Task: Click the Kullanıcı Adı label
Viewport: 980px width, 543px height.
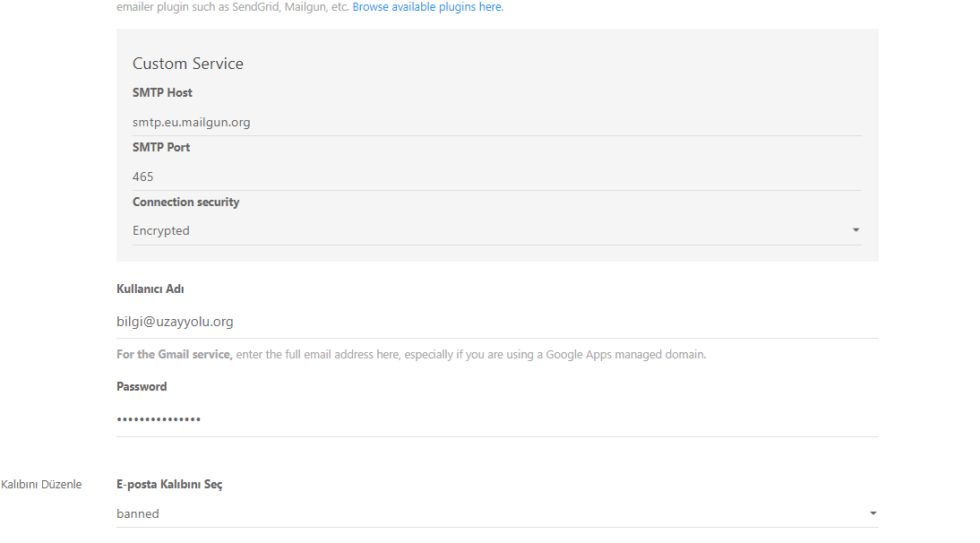Action: tap(150, 289)
